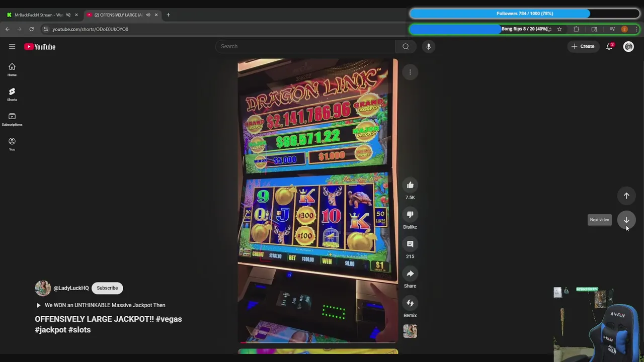The height and width of the screenshot is (362, 644).
Task: Close the MrBackPackN Stream tab
Action: coord(76,15)
